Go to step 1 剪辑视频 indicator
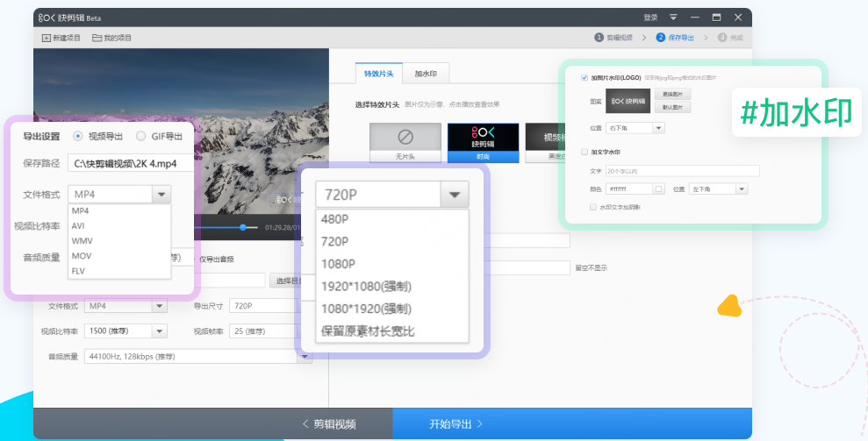 (x=613, y=38)
